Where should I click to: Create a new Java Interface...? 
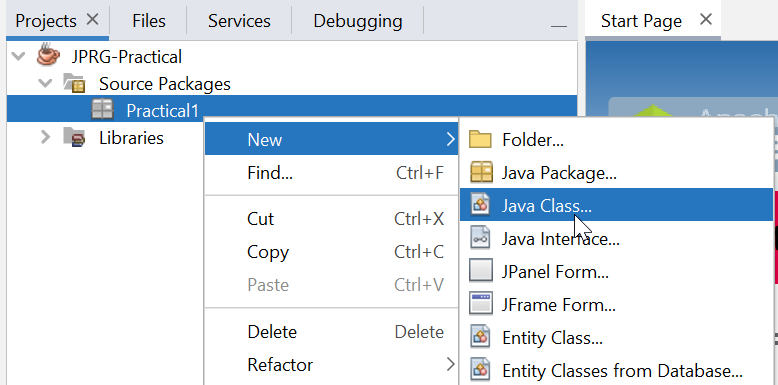(x=616, y=239)
